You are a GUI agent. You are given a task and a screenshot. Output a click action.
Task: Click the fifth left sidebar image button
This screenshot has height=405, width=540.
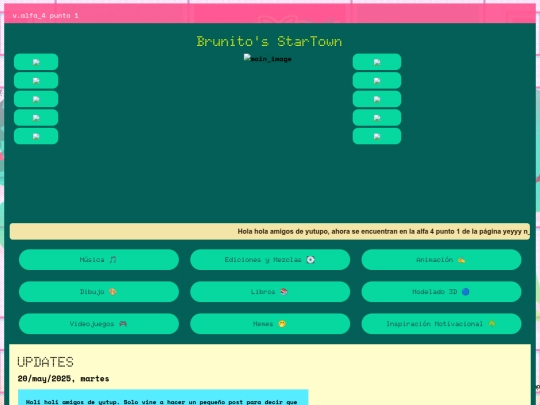pyautogui.click(x=36, y=136)
